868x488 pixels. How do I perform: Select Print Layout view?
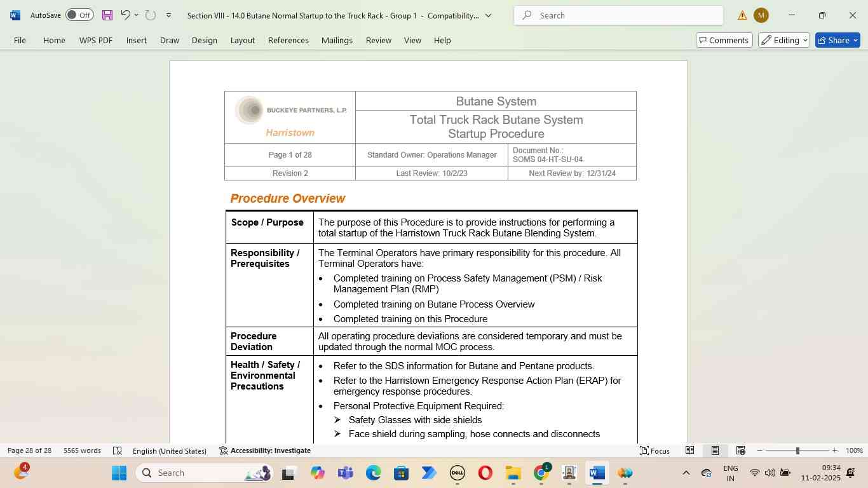(715, 451)
